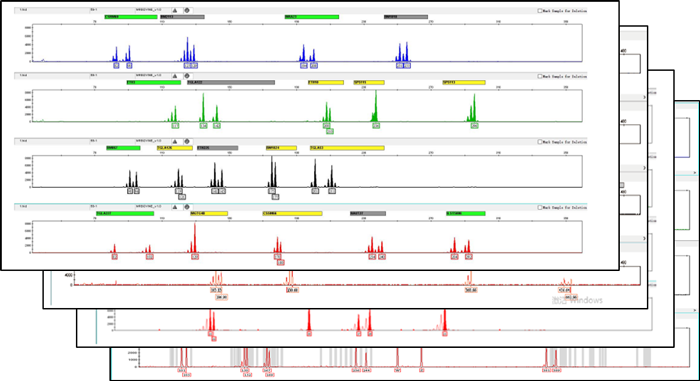
Task: Check Mark Sample for Deletion on red panel
Action: [x=540, y=207]
